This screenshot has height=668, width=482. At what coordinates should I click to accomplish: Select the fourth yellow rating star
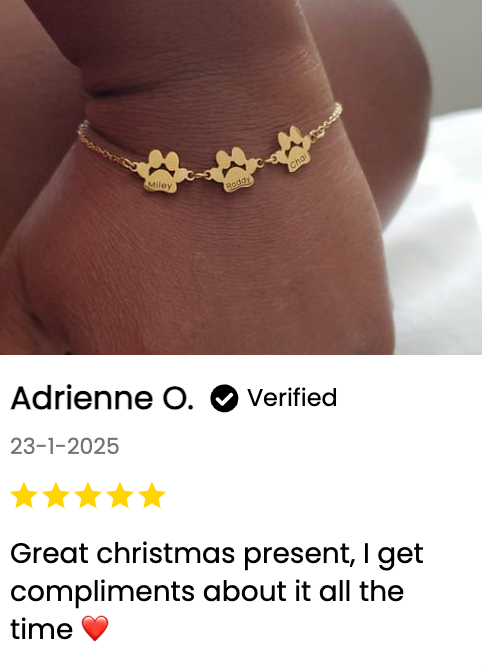[120, 495]
